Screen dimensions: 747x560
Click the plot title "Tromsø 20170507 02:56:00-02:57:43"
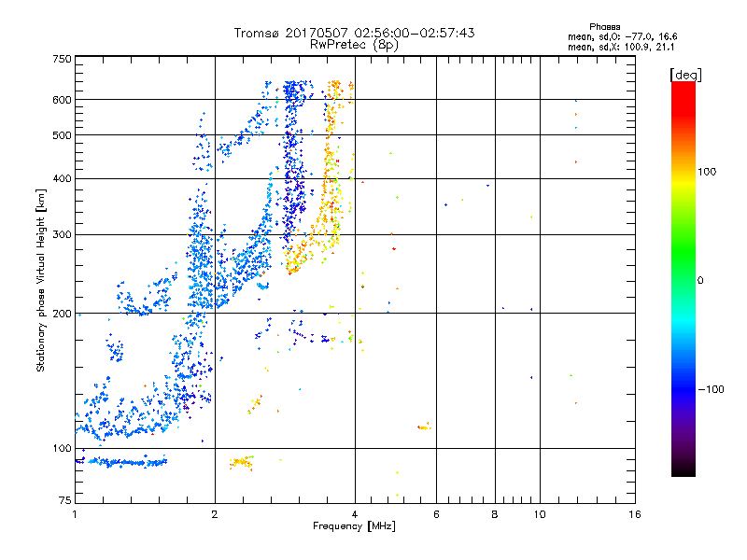pyautogui.click(x=354, y=33)
